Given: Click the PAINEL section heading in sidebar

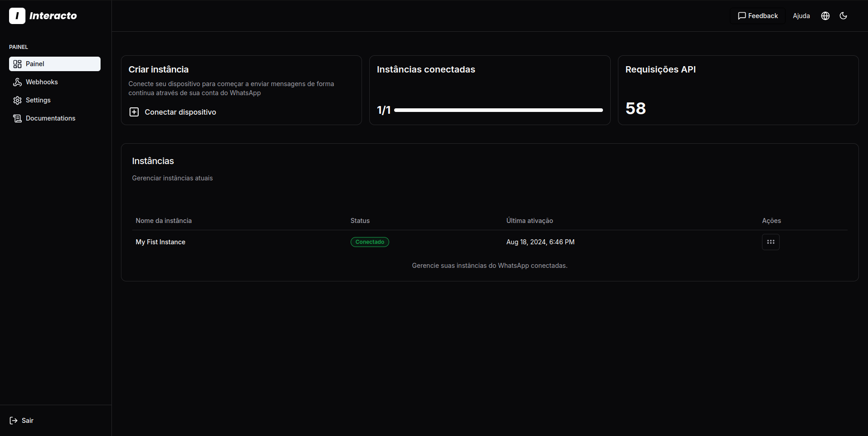Looking at the screenshot, I should point(19,47).
